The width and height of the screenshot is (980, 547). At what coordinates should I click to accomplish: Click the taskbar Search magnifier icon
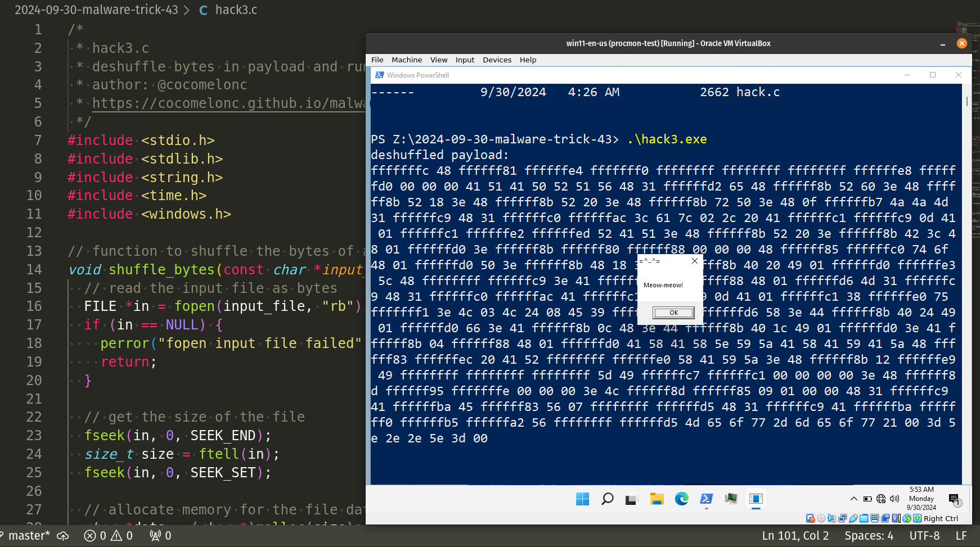click(607, 499)
